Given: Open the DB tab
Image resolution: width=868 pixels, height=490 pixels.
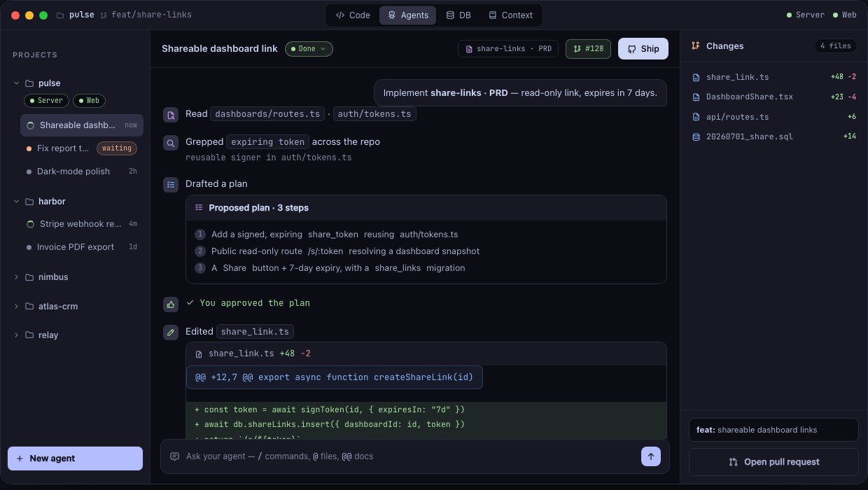Looking at the screenshot, I should click(x=458, y=15).
